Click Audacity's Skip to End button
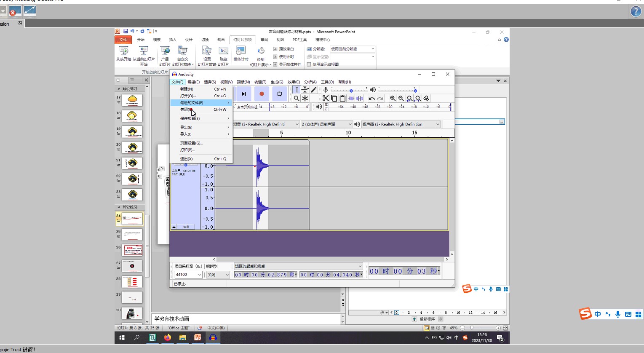Screen dimensions: 644x353 pos(244,94)
